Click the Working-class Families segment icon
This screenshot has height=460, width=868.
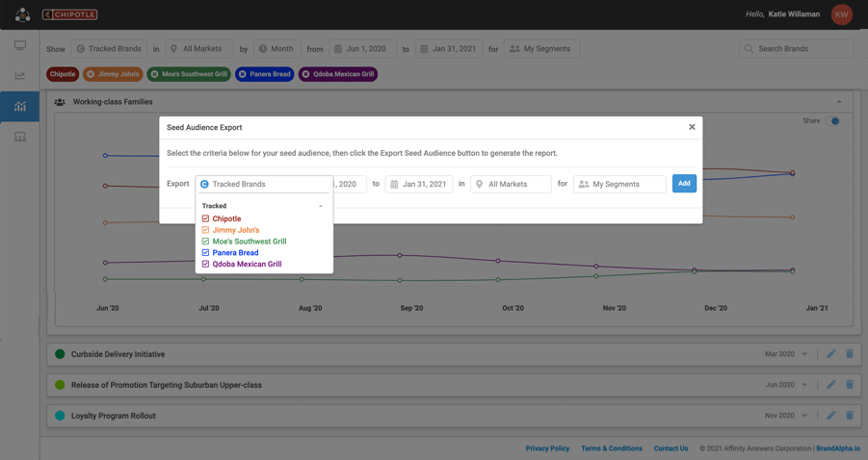(x=60, y=102)
